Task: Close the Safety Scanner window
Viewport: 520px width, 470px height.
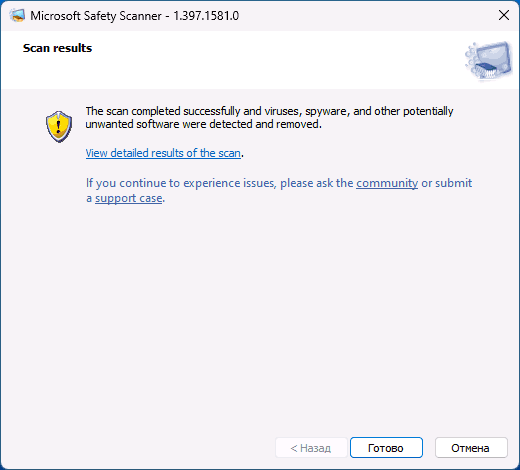Action: tap(504, 15)
